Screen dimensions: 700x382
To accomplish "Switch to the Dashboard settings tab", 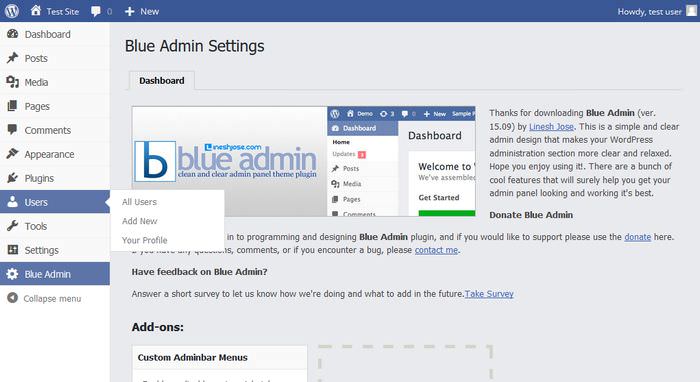I will (162, 81).
